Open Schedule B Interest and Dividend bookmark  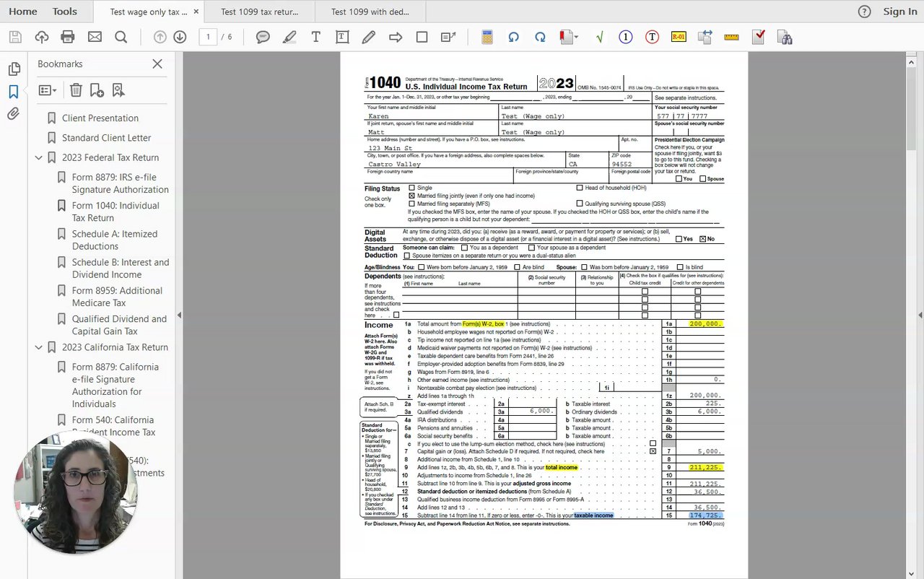(121, 268)
